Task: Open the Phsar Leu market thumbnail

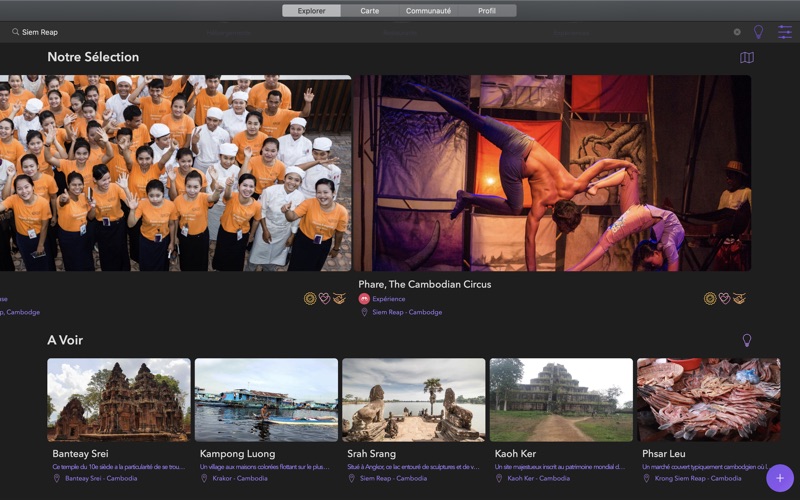Action: click(x=709, y=400)
